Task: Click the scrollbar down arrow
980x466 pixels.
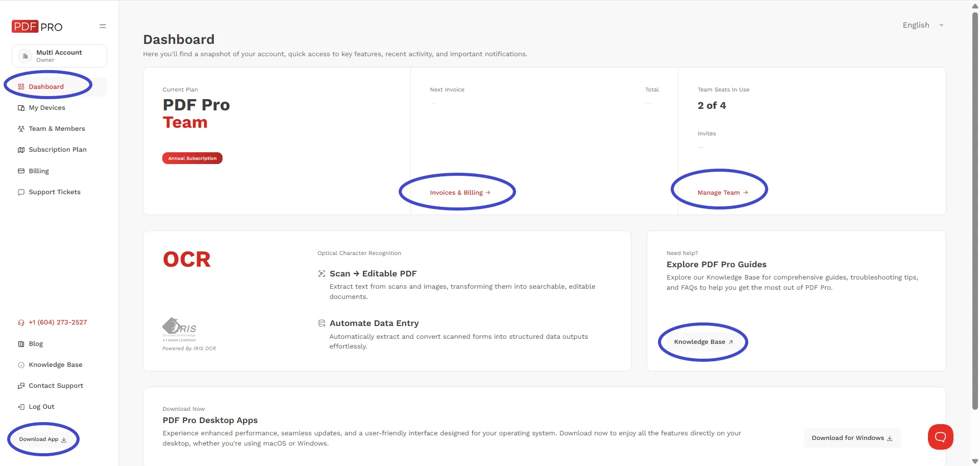Action: coord(975,461)
